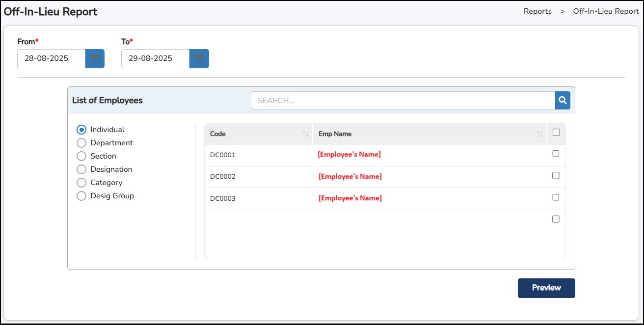Open the From date calendar picker
Image resolution: width=644 pixels, height=325 pixels.
[x=95, y=58]
